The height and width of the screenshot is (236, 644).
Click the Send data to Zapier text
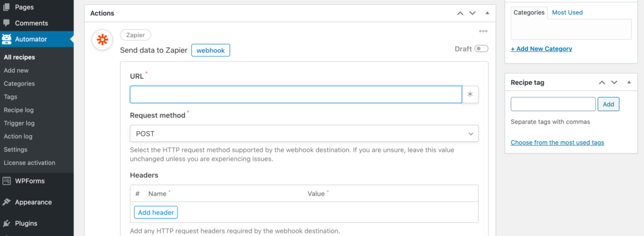click(x=153, y=50)
